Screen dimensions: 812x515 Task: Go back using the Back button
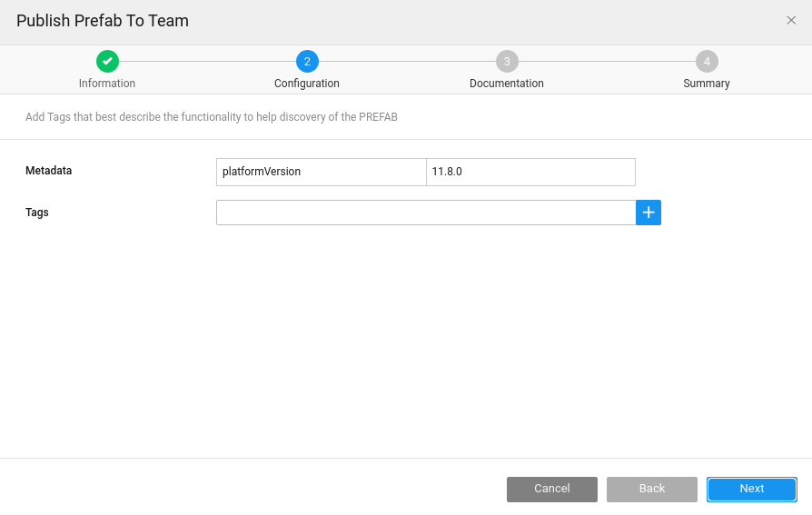(652, 489)
